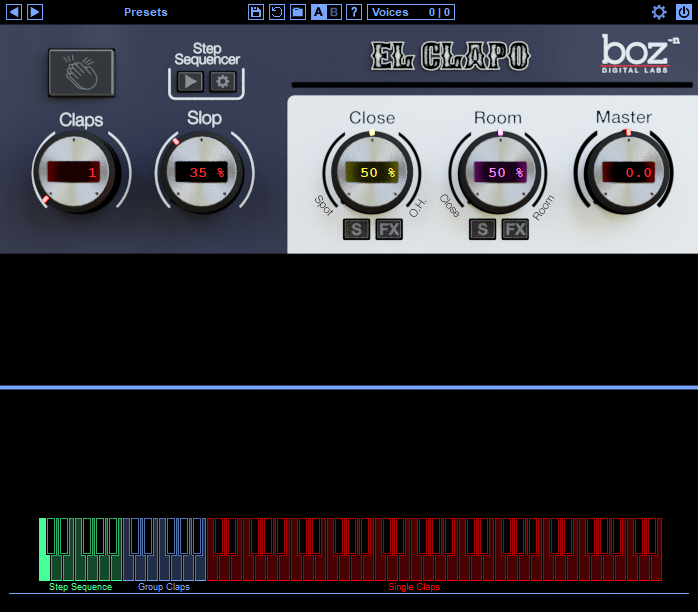Click the Master volume knob
Image resolution: width=698 pixels, height=612 pixels.
pos(627,172)
